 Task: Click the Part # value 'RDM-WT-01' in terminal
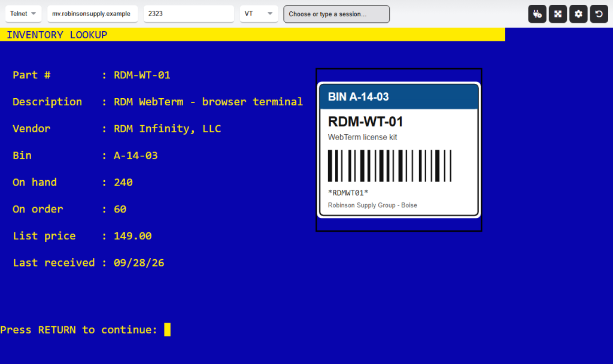point(142,75)
